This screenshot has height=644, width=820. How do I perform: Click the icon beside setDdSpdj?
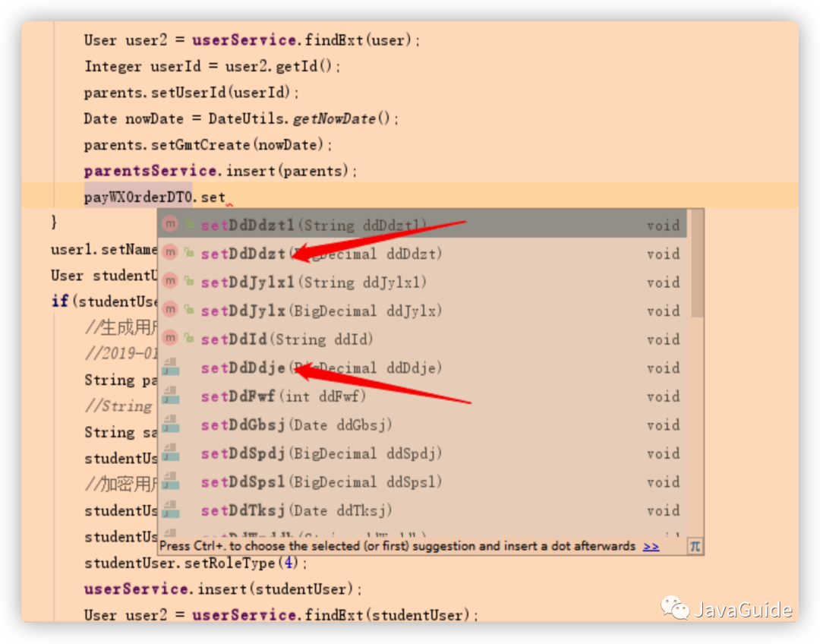pos(171,453)
